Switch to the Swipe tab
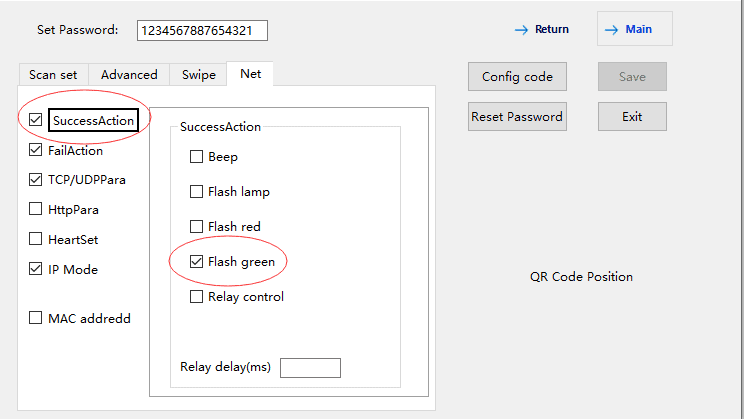The height and width of the screenshot is (419, 744). (198, 75)
